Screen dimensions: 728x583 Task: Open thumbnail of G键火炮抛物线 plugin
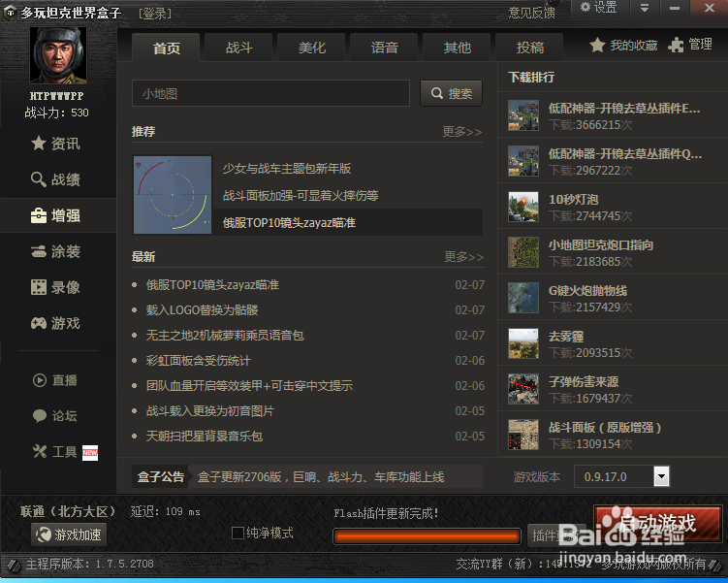523,297
